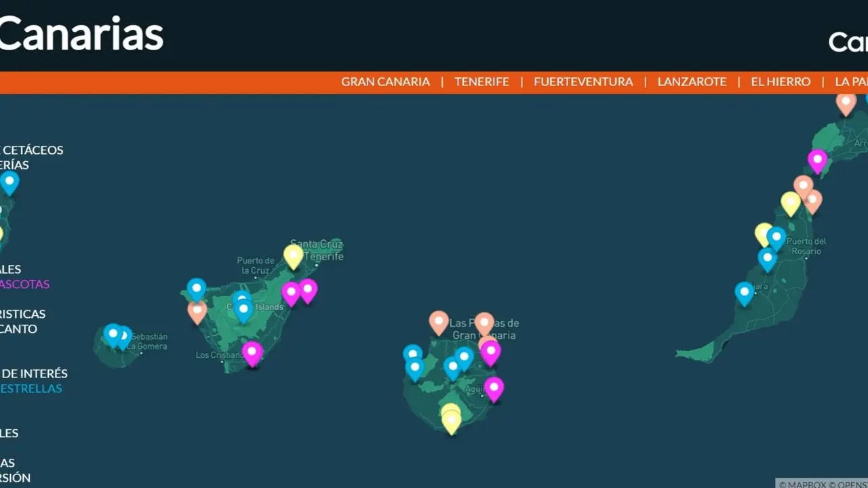The width and height of the screenshot is (868, 488).
Task: Open the GRAN CANARIA island tab
Action: [x=385, y=82]
